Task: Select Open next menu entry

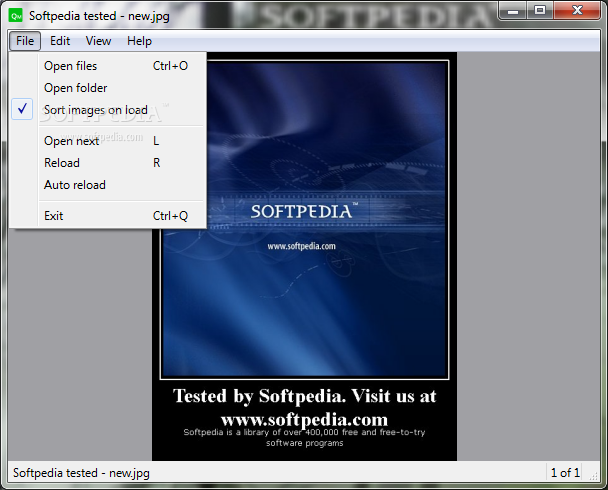Action: click(x=108, y=141)
